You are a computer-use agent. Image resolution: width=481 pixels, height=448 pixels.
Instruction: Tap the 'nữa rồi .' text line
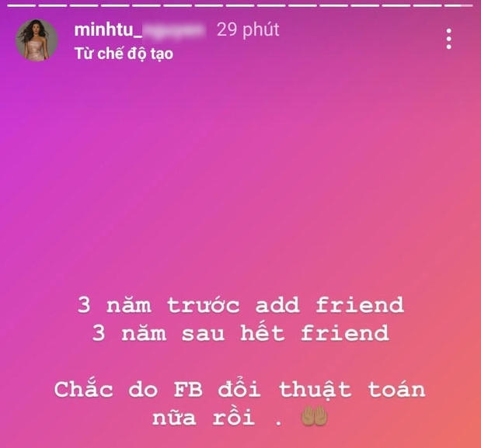coord(217,418)
